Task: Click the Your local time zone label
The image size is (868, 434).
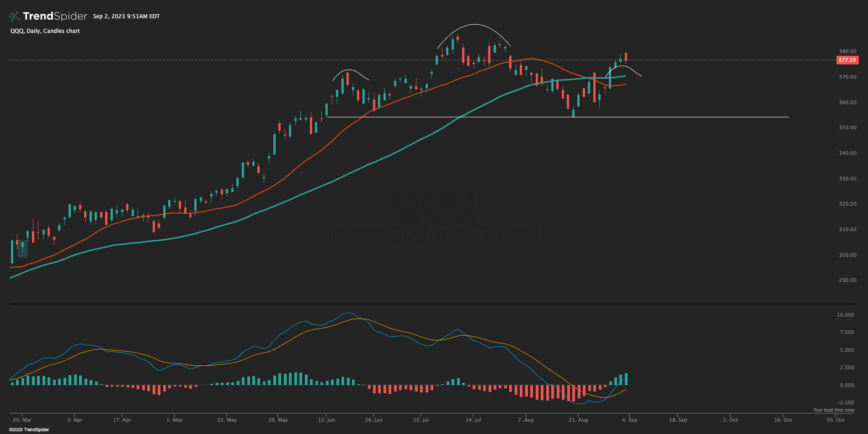Action: [833, 410]
